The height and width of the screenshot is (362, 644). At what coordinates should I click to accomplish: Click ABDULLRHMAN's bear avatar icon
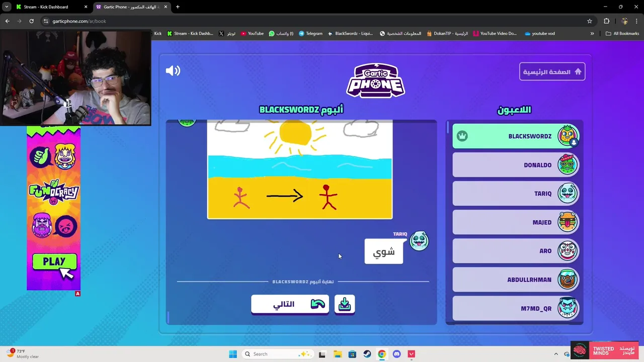[568, 280]
